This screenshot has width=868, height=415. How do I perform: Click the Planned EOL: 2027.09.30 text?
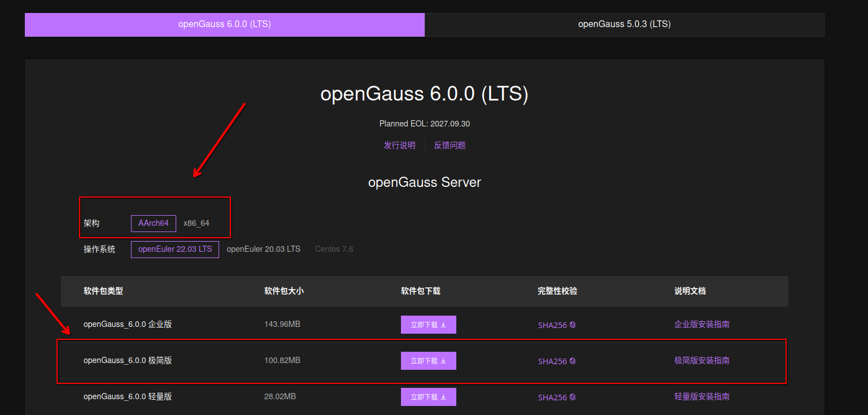pyautogui.click(x=425, y=124)
